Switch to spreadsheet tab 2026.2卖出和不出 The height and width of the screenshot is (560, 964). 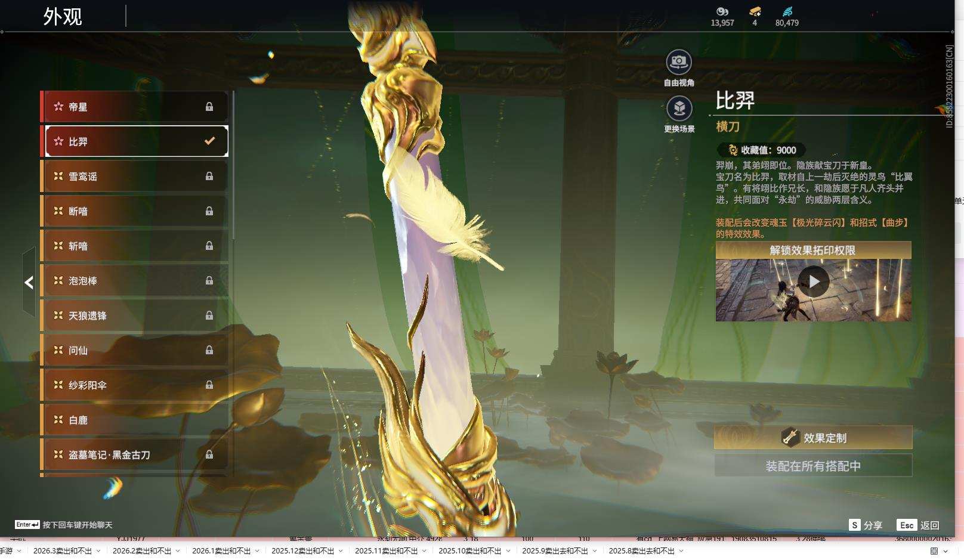point(142,551)
